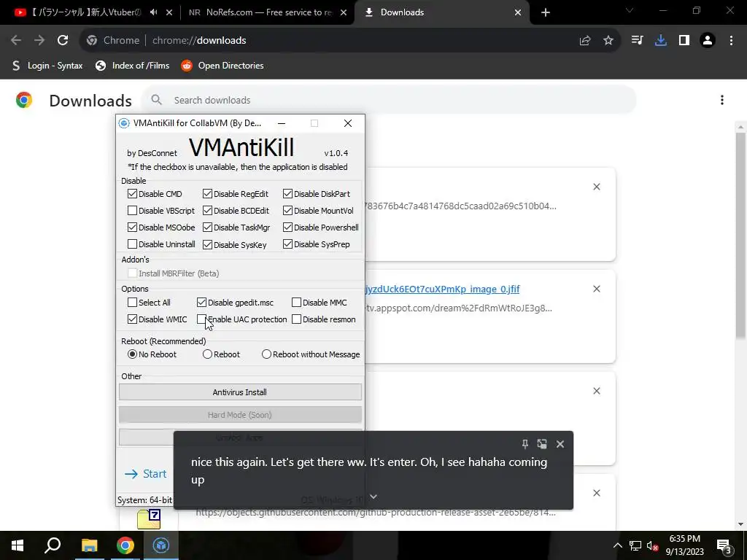Toggle Disable MSOobe checkbox
This screenshot has width=747, height=560.
[x=133, y=227]
